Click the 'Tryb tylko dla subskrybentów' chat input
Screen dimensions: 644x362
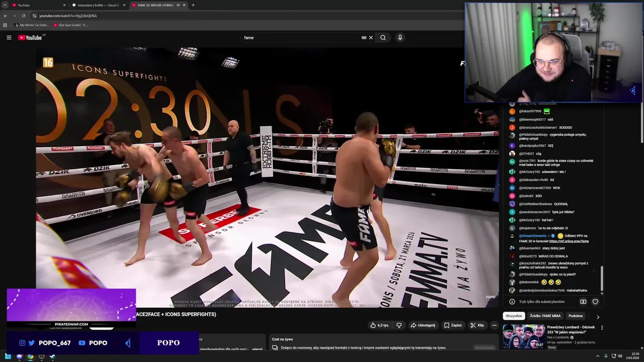click(x=542, y=302)
